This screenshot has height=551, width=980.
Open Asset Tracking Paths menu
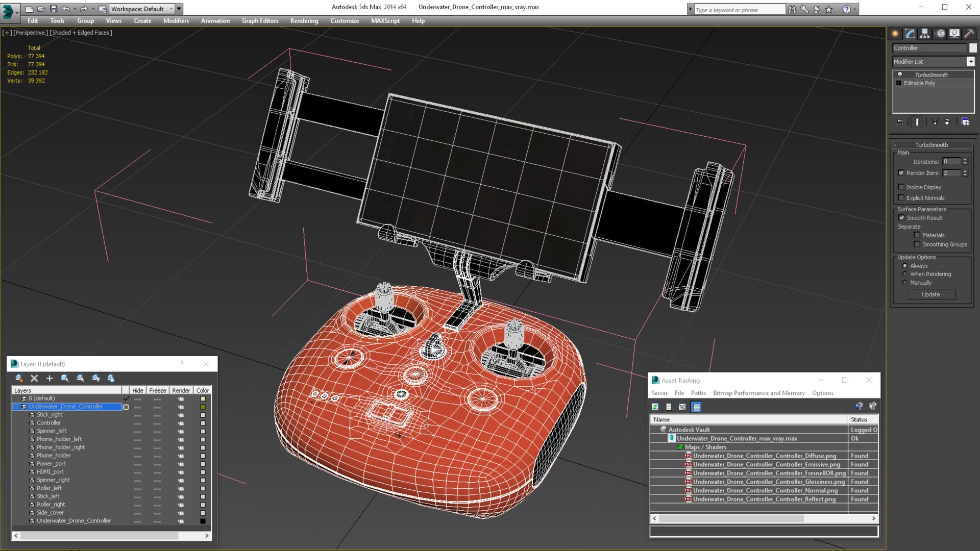pyautogui.click(x=698, y=393)
